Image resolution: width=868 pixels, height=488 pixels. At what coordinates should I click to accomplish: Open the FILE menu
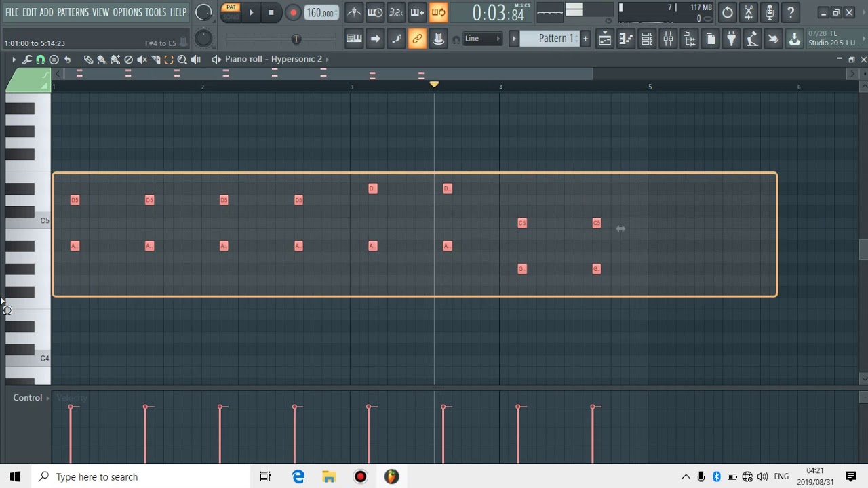click(12, 12)
